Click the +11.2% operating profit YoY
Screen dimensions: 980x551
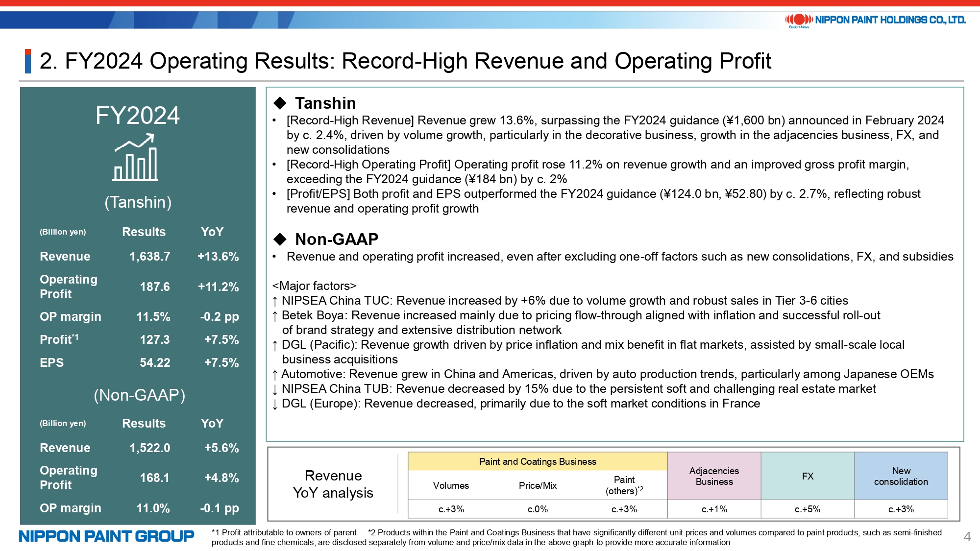(x=218, y=287)
